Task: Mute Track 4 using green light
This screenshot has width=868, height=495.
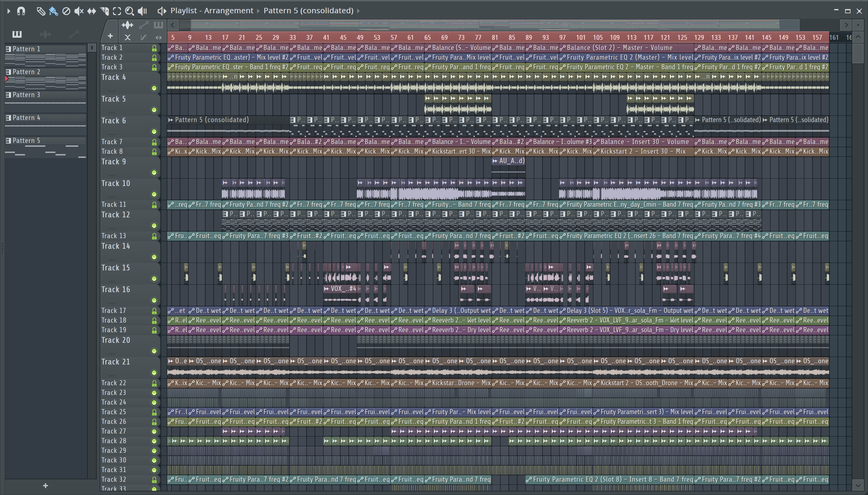Action: click(x=154, y=88)
